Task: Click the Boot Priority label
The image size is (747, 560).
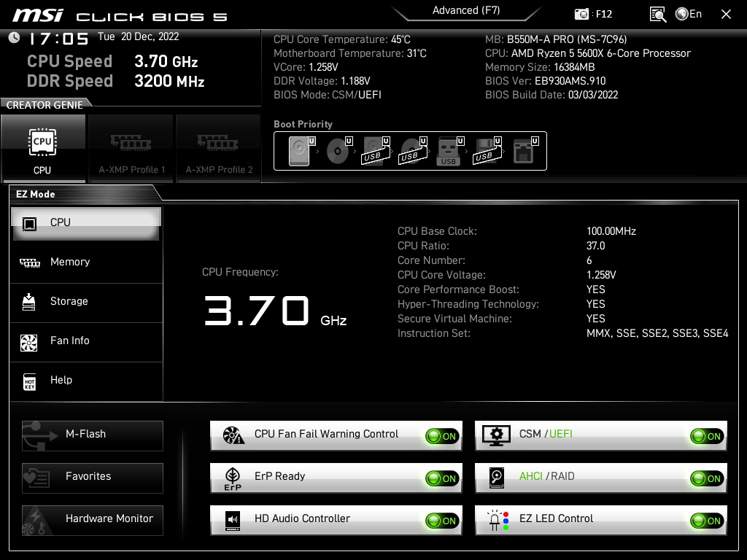Action: pyautogui.click(x=303, y=124)
